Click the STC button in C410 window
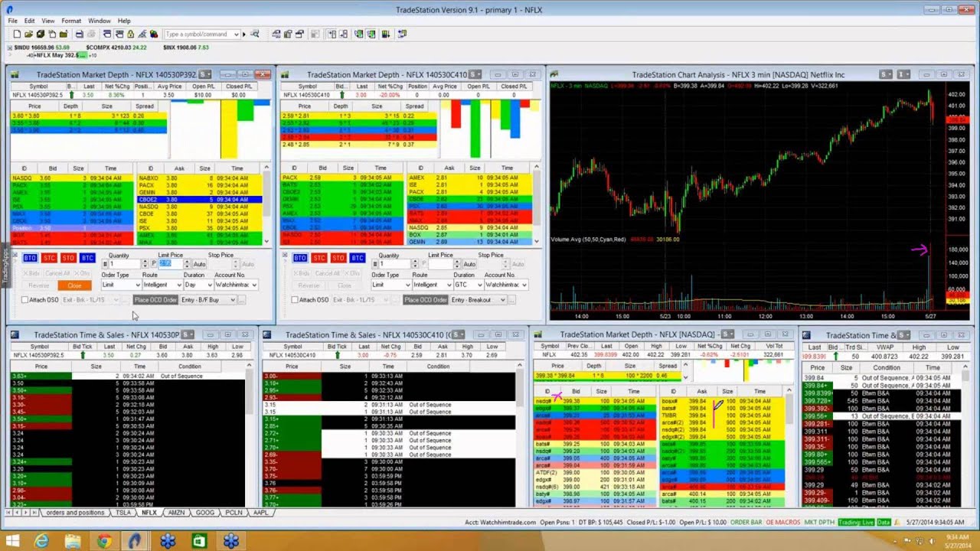 [319, 258]
